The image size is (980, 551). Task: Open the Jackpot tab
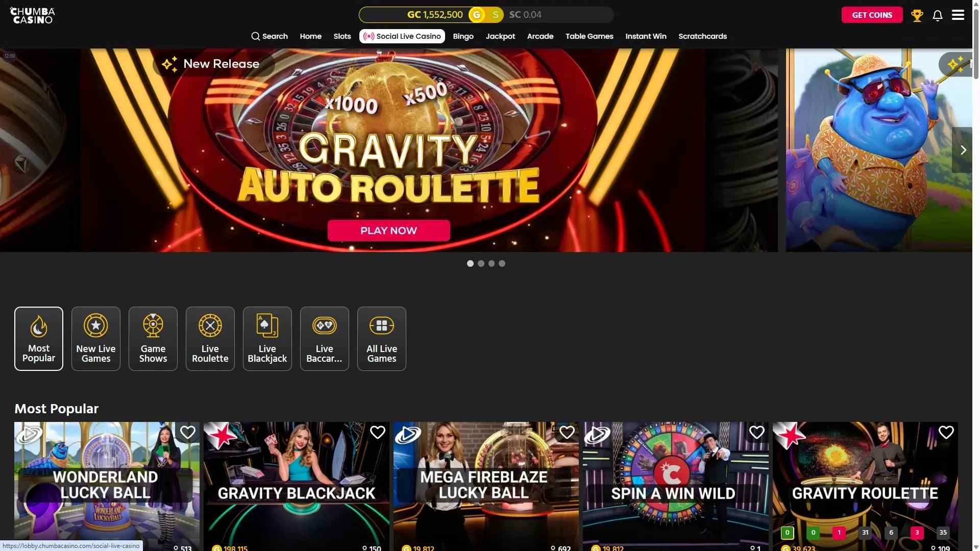coord(500,36)
